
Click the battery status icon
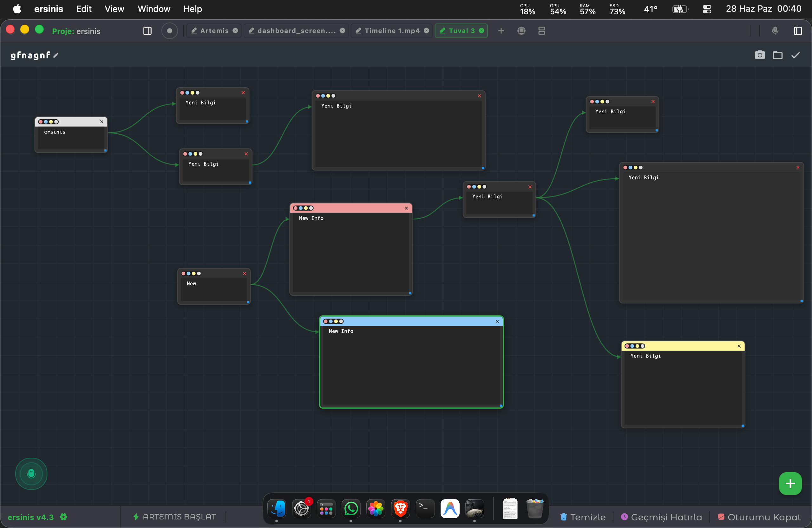click(680, 9)
